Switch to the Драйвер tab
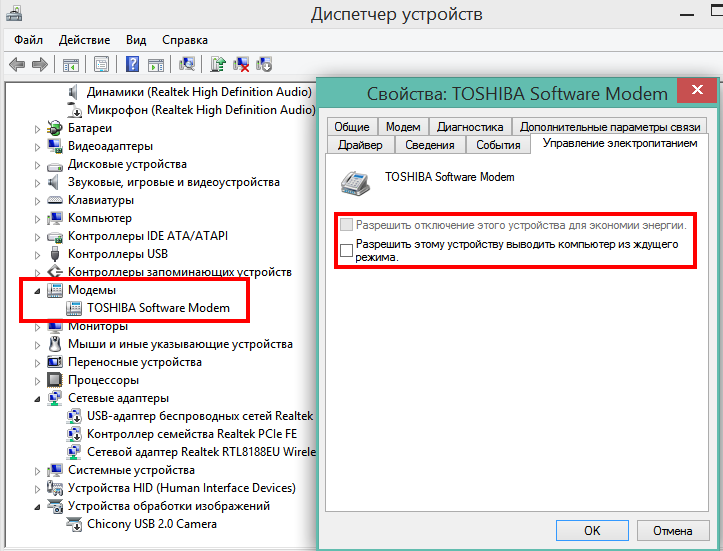Image resolution: width=723 pixels, height=551 pixels. [360, 145]
